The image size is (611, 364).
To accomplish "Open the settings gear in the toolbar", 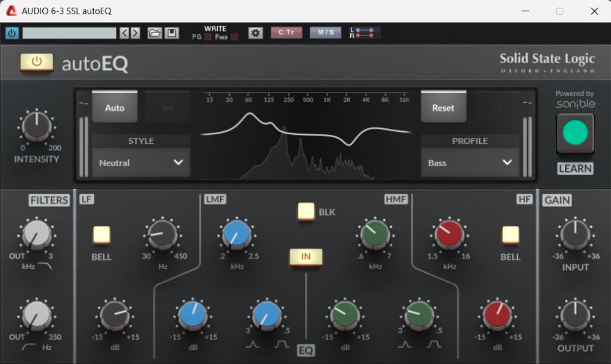I will tap(256, 33).
